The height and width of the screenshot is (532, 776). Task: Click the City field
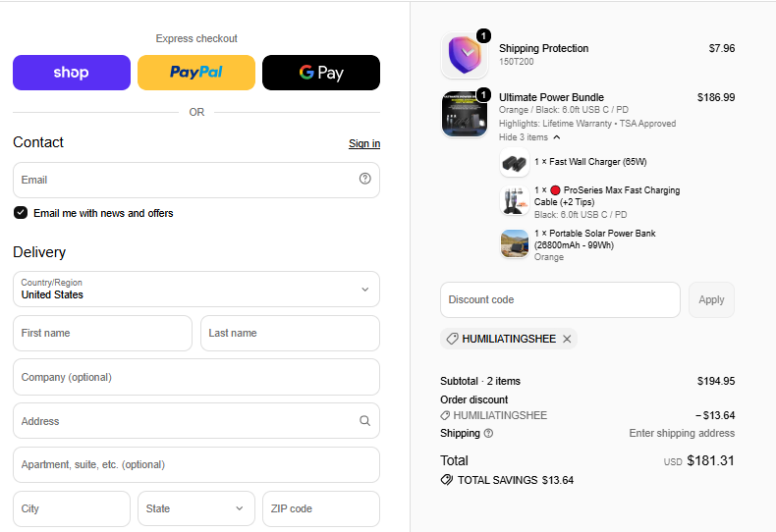tap(72, 508)
